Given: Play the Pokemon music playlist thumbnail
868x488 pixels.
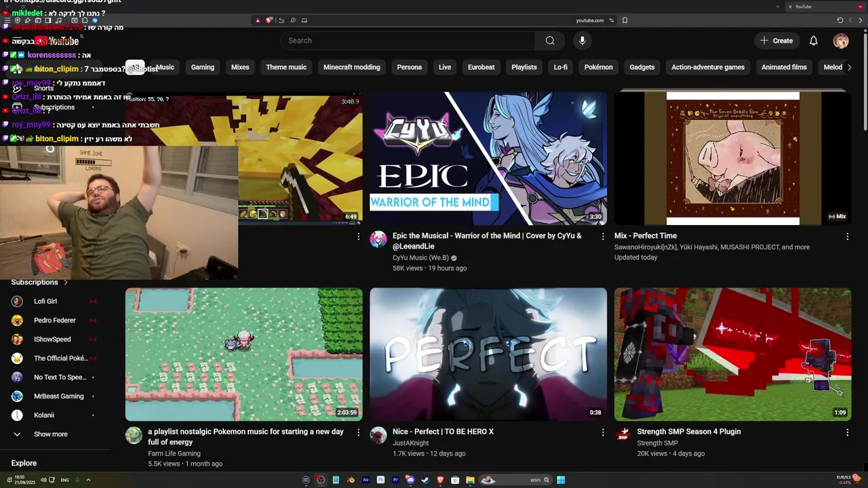Looking at the screenshot, I should pos(243,354).
